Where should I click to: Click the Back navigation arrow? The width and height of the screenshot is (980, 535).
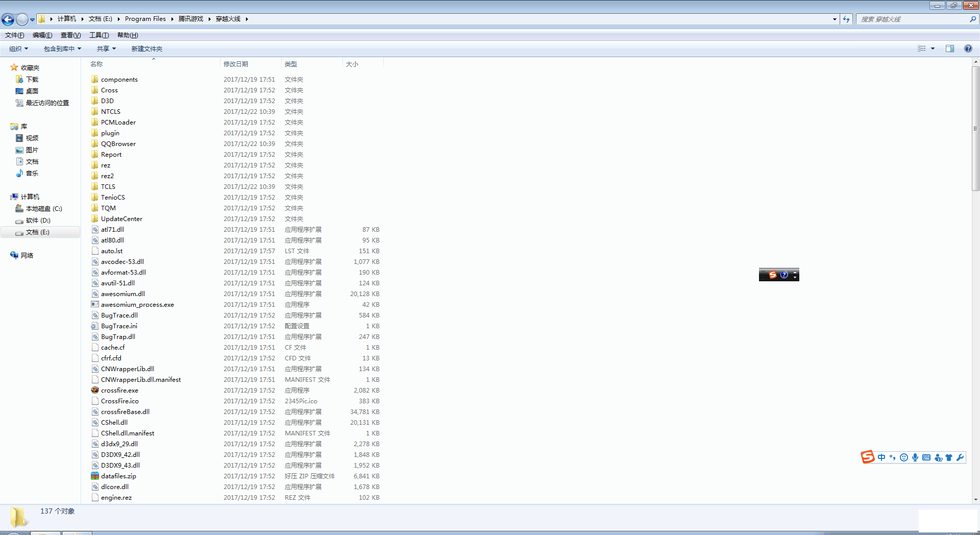tap(8, 19)
